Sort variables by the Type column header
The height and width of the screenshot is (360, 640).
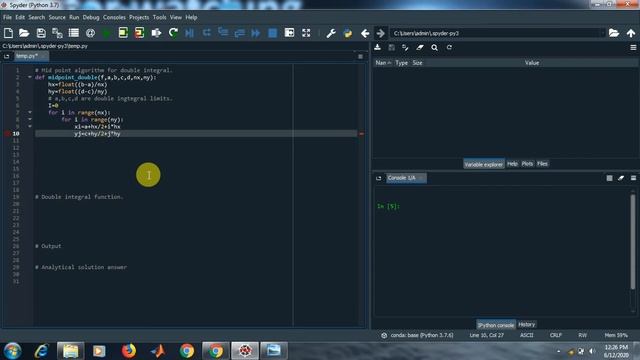[x=401, y=63]
